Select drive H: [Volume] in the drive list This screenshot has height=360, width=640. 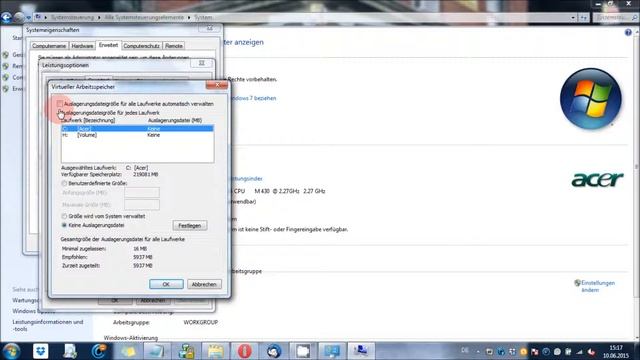(x=137, y=135)
